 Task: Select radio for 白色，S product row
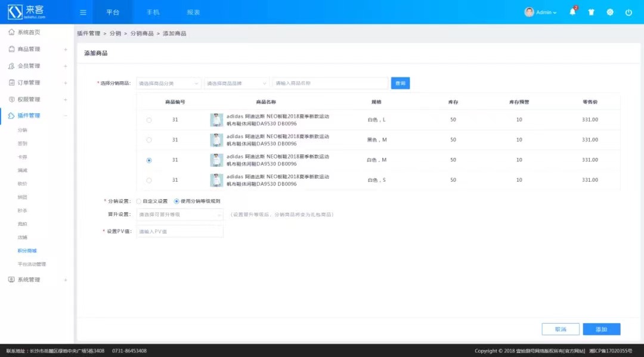tap(149, 180)
